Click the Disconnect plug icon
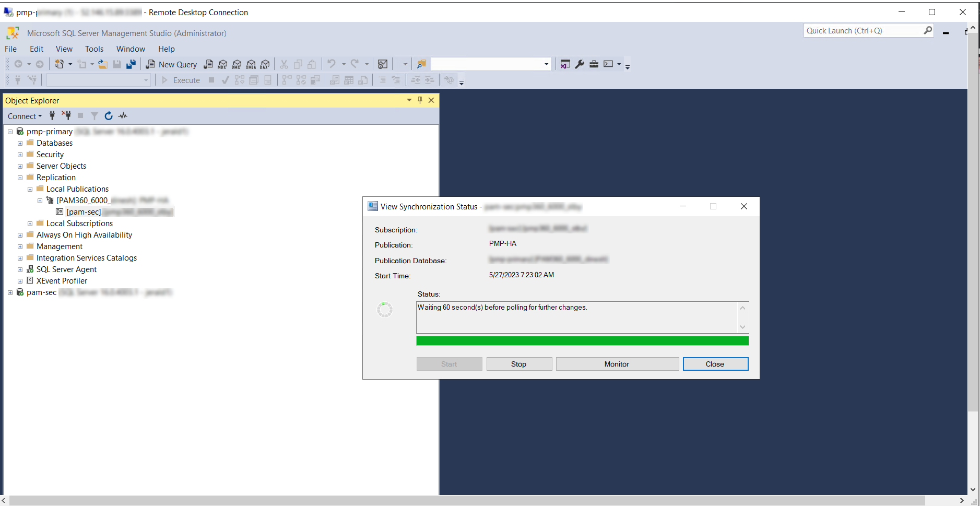 66,116
